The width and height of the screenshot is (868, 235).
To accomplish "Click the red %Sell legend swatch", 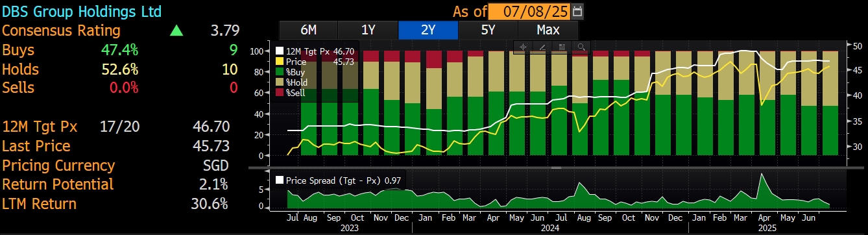I will (x=280, y=93).
